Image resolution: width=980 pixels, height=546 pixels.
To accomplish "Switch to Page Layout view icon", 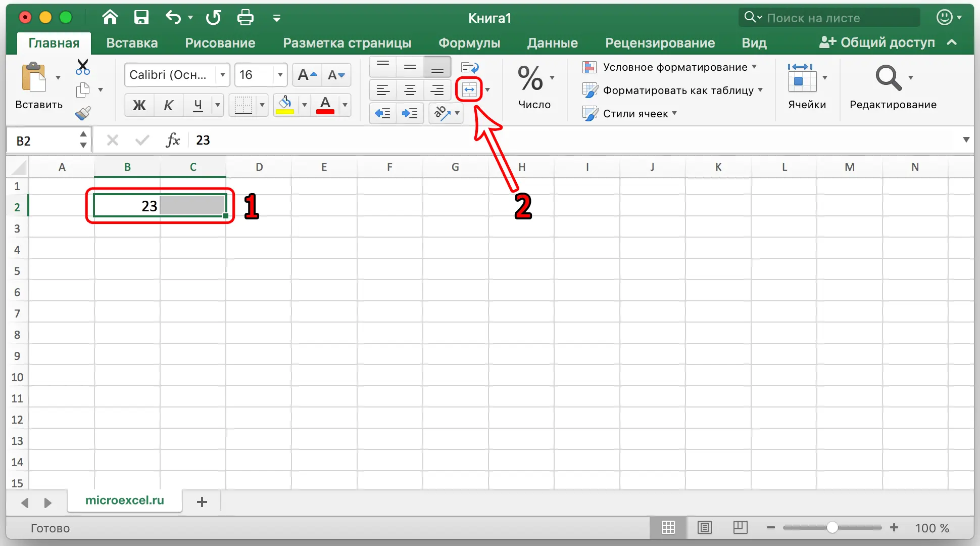I will 704,528.
